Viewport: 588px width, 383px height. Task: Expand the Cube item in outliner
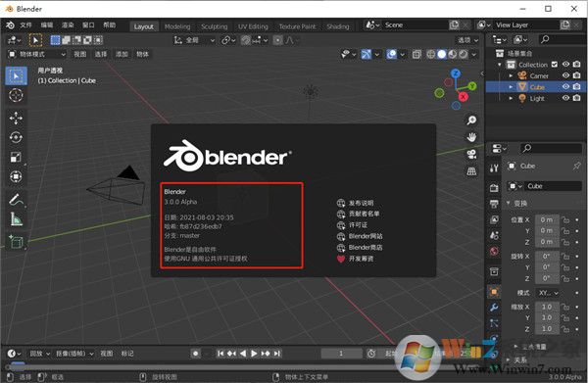(x=511, y=87)
